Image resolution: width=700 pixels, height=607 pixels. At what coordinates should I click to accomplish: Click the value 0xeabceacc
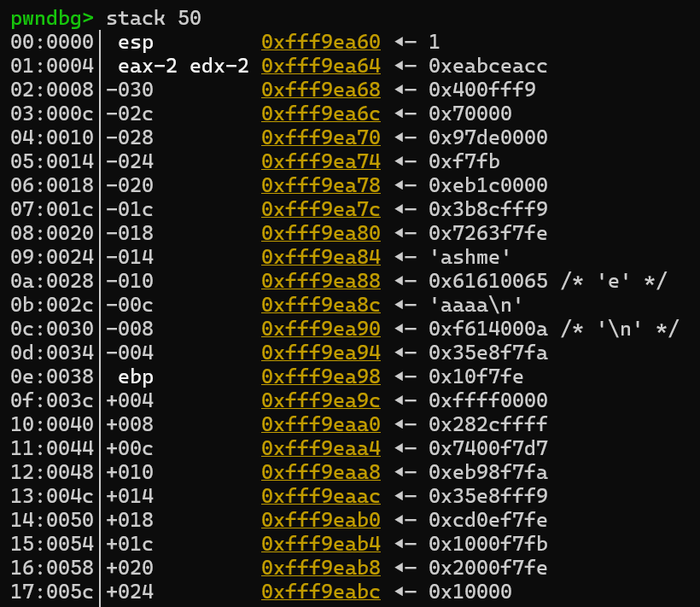pyautogui.click(x=487, y=66)
